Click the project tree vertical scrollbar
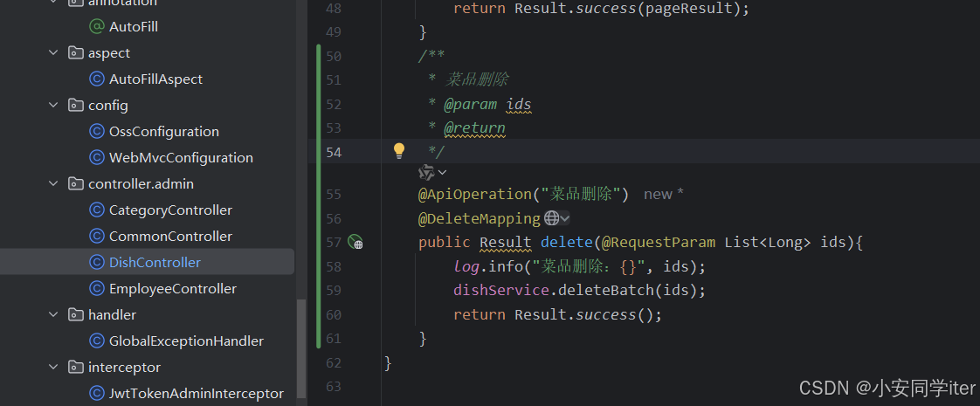 [301, 348]
